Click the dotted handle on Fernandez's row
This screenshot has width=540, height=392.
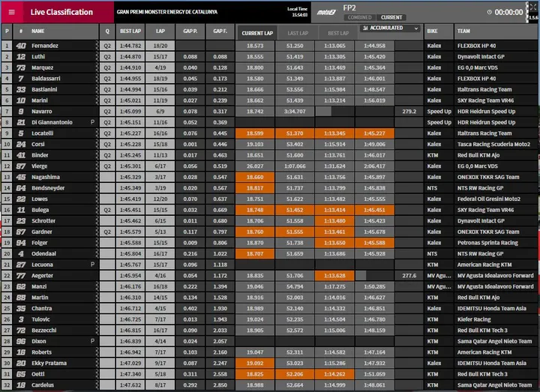tap(97, 46)
